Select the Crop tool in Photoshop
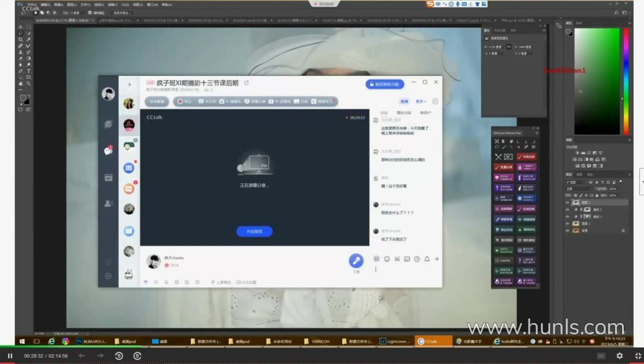644x364 pixels. click(x=21, y=40)
